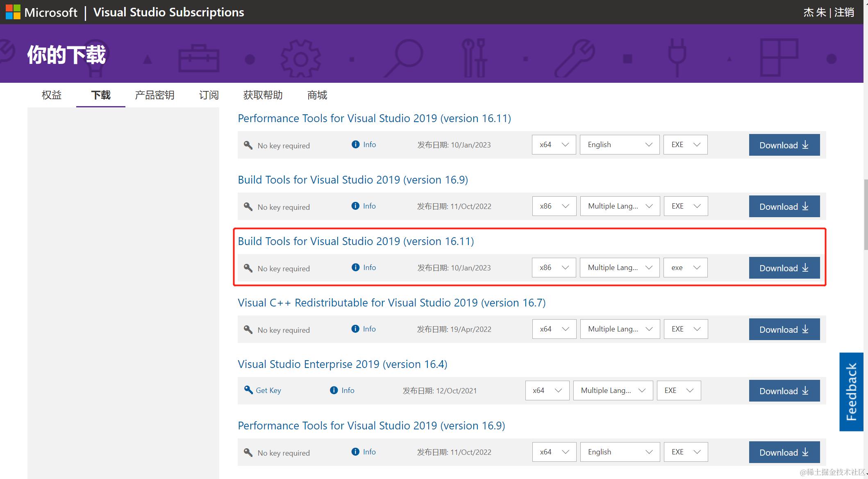The width and height of the screenshot is (868, 479).
Task: Click Info icon for Visual Studio Enterprise 2019
Action: click(334, 390)
